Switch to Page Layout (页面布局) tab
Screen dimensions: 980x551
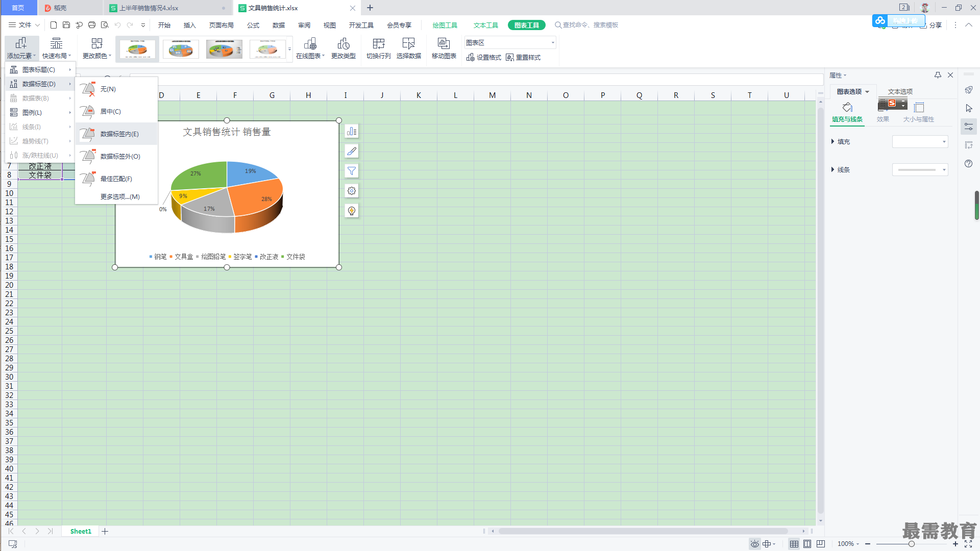point(222,25)
